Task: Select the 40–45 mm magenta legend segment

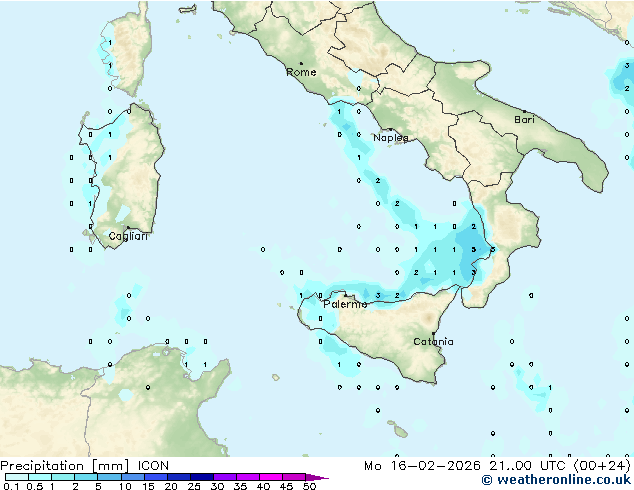Action: click(x=271, y=477)
